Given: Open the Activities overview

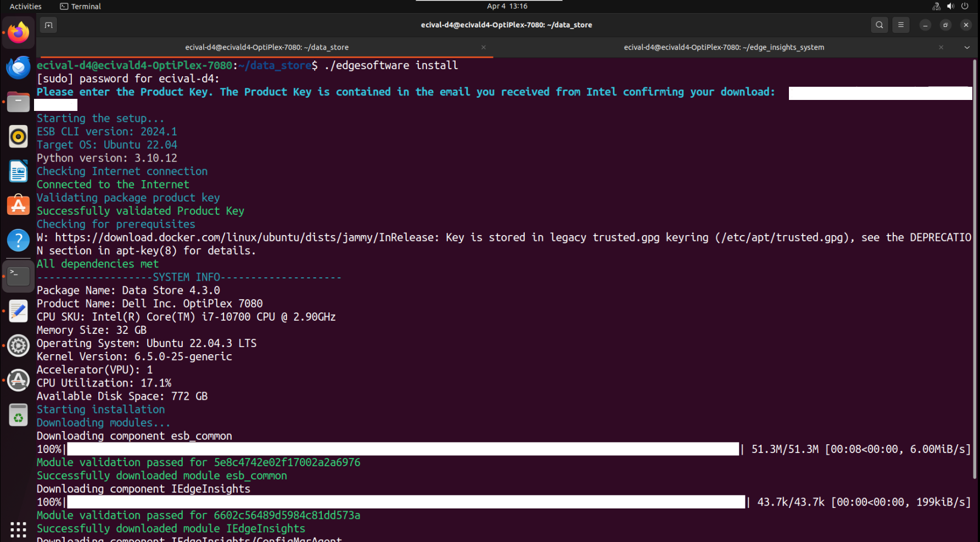Looking at the screenshot, I should [x=26, y=6].
